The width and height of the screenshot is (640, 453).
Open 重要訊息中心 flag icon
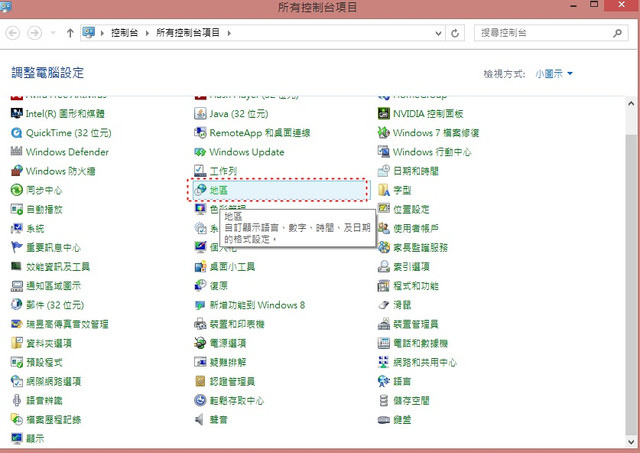coord(16,247)
